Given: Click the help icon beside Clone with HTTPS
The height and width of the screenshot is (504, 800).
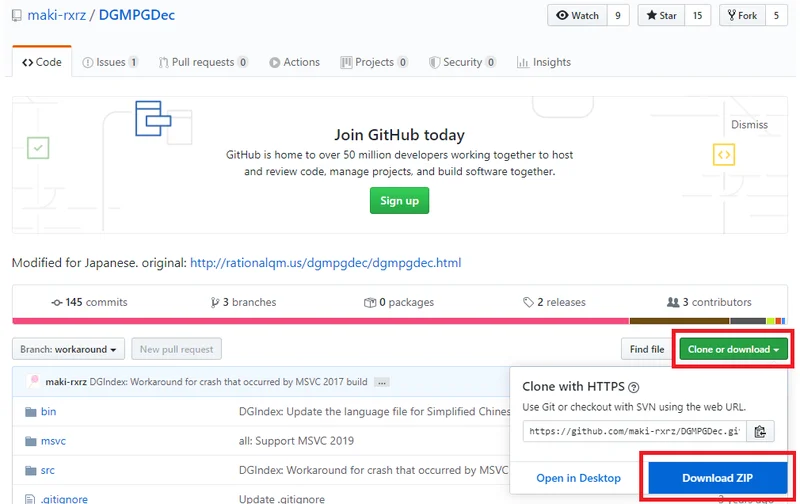Looking at the screenshot, I should pos(633,387).
